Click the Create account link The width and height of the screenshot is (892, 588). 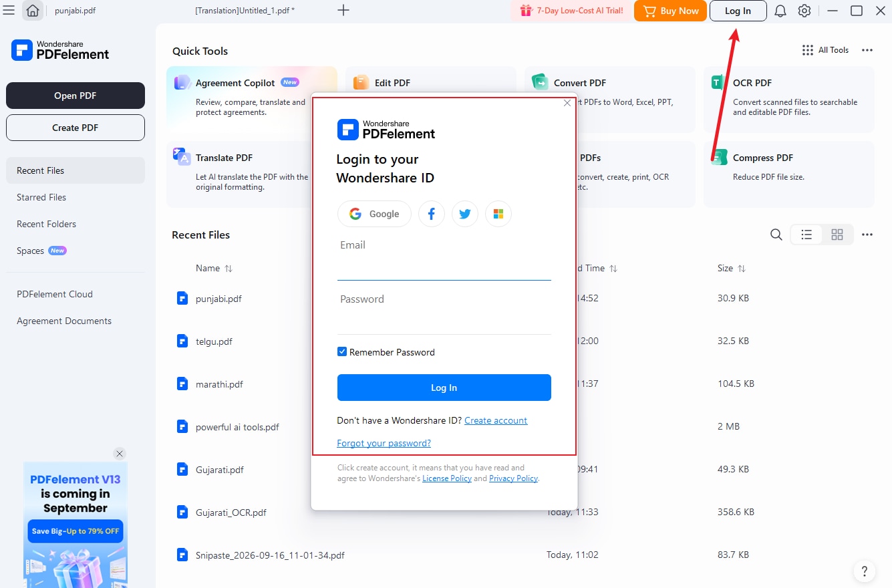(x=496, y=420)
